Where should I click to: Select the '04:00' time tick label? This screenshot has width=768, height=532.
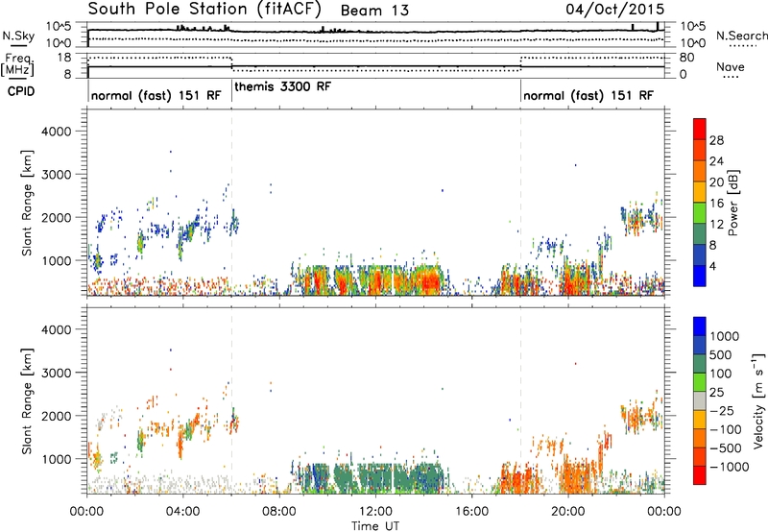point(182,512)
